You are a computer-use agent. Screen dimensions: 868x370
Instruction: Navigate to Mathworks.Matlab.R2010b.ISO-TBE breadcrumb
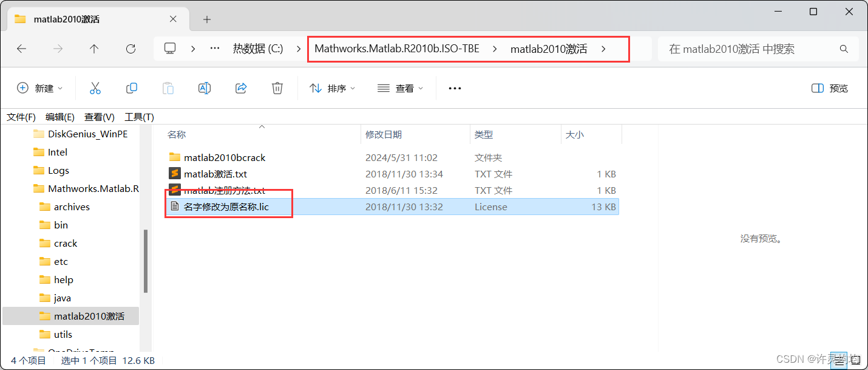tap(397, 49)
